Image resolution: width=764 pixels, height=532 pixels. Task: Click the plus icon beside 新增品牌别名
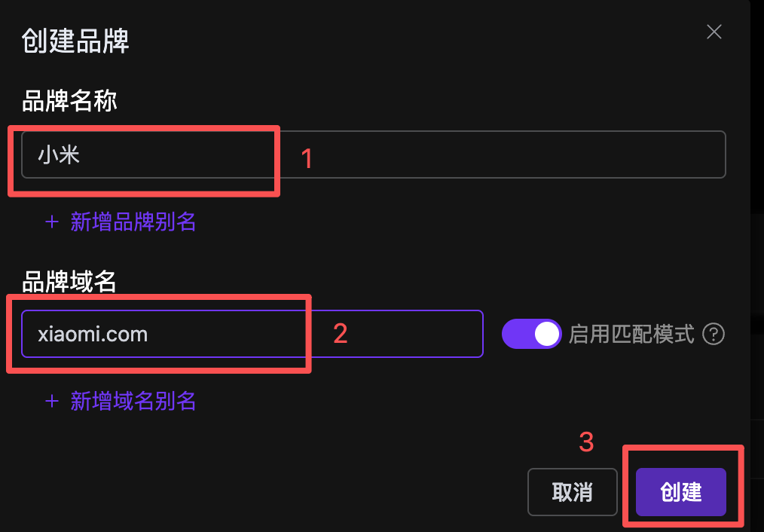click(52, 222)
